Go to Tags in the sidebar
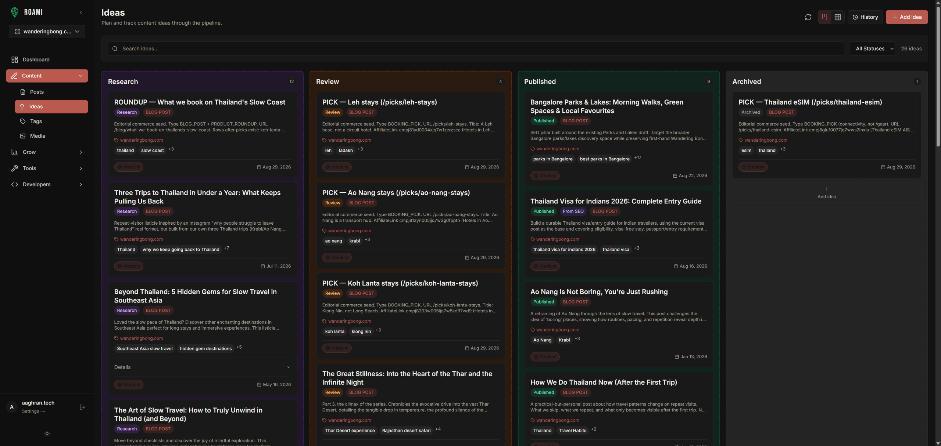The width and height of the screenshot is (941, 446). (x=36, y=121)
